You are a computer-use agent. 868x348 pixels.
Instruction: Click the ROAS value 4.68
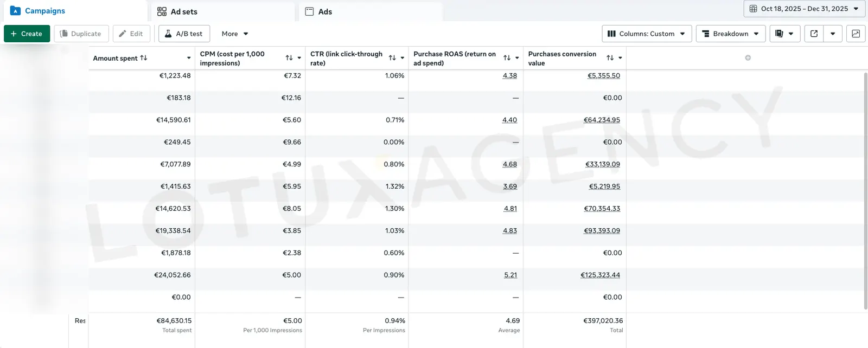click(510, 164)
